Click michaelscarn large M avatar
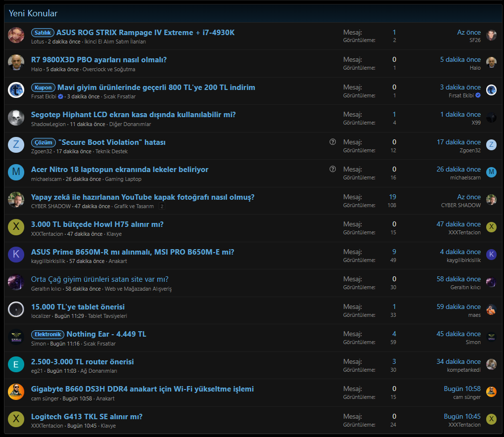The height and width of the screenshot is (437, 504). [x=16, y=173]
